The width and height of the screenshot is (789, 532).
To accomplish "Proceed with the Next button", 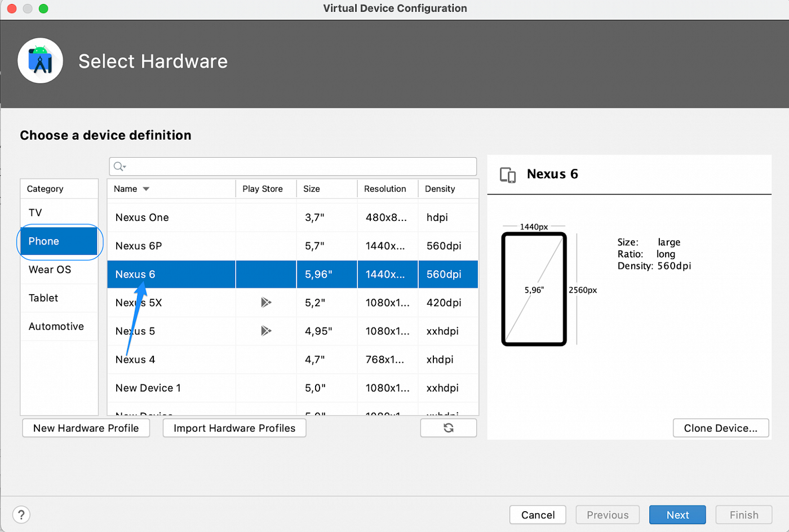I will (x=677, y=515).
